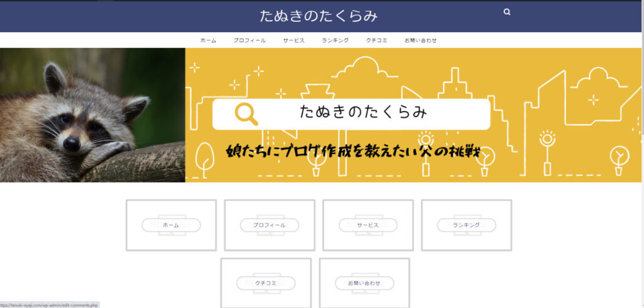Open the プロフィール navigation menu item
Screen dimensions: 644x308
coord(249,40)
